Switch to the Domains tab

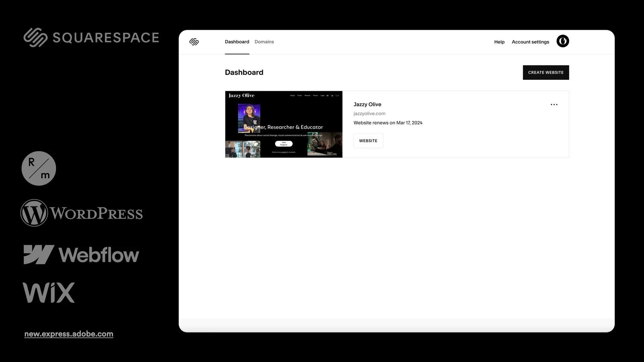264,42
